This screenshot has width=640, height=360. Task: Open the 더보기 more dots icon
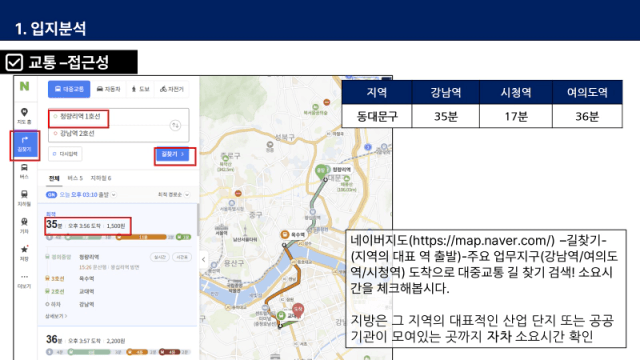[x=24, y=281]
